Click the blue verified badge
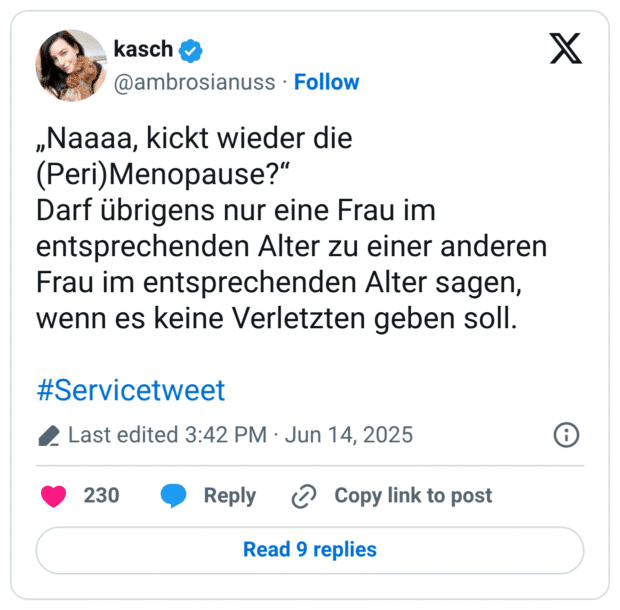This screenshot has width=620, height=610. [x=192, y=50]
